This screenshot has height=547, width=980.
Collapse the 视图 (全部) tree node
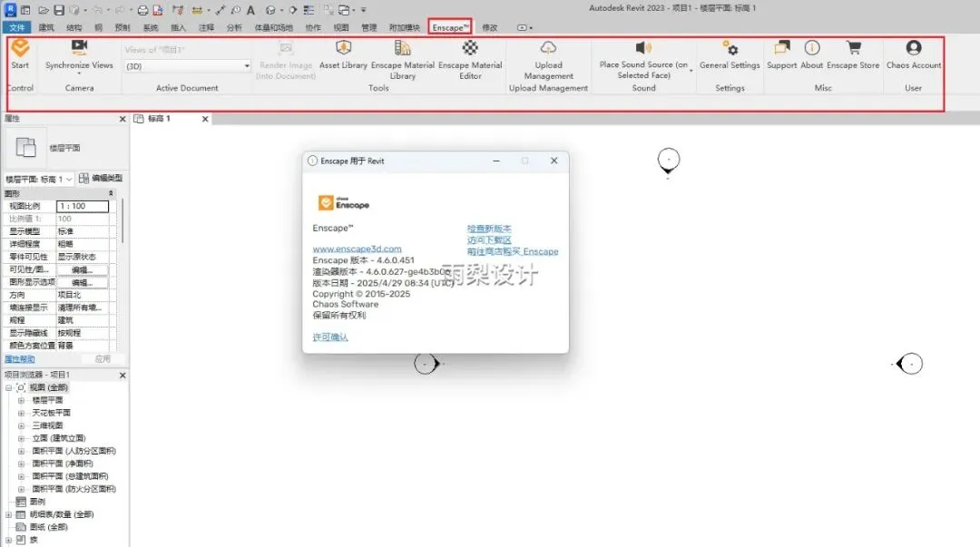9,387
